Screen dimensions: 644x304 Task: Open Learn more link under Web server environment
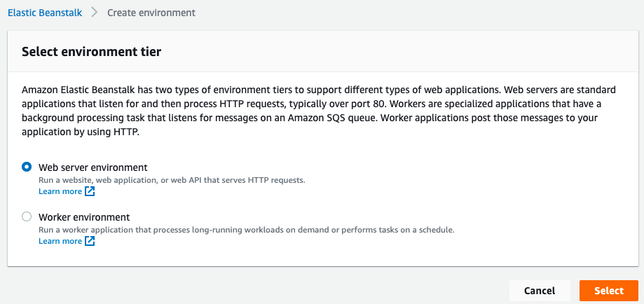pos(60,191)
